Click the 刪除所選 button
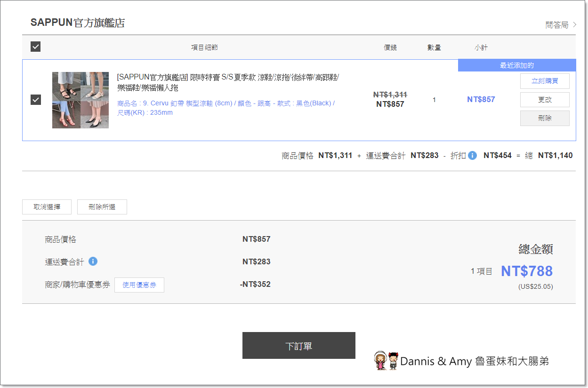The height and width of the screenshot is (388, 588). point(102,207)
